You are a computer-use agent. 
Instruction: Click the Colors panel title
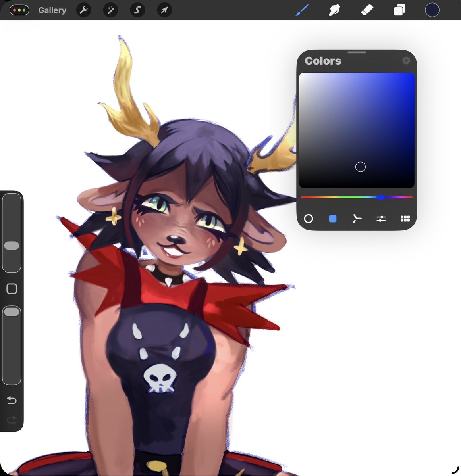click(x=323, y=61)
